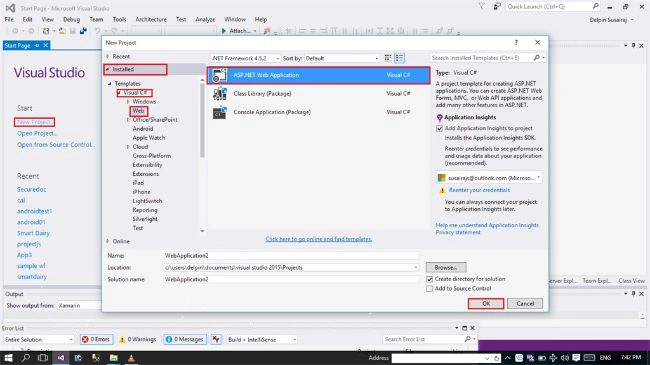This screenshot has height=365, width=650.
Task: Click search magnifier in template search box
Action: (x=537, y=58)
